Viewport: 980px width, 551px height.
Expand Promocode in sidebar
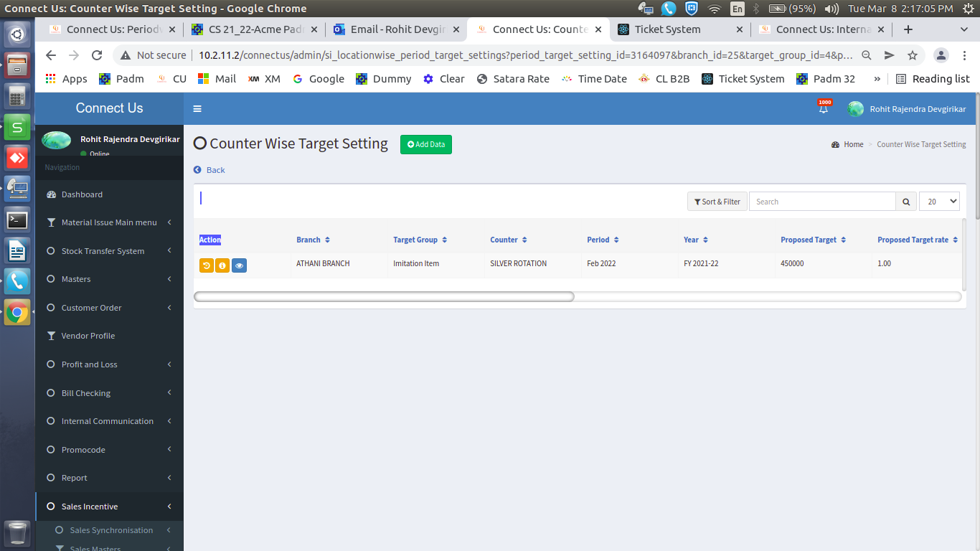109,450
